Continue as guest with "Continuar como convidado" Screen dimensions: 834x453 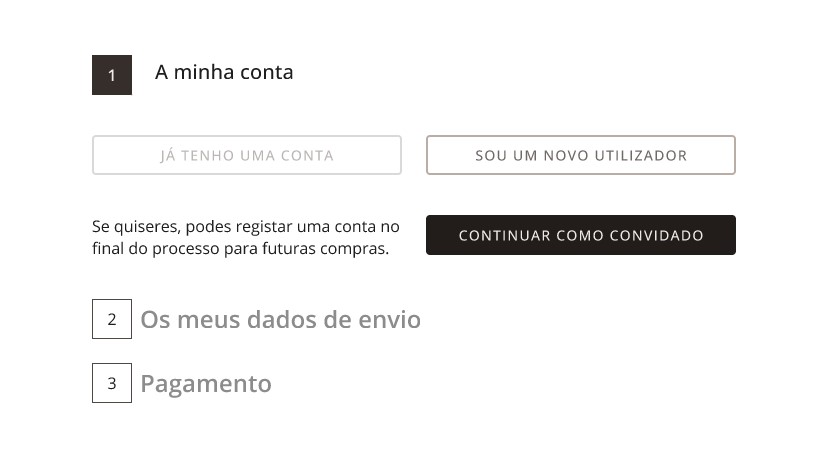[x=581, y=235]
